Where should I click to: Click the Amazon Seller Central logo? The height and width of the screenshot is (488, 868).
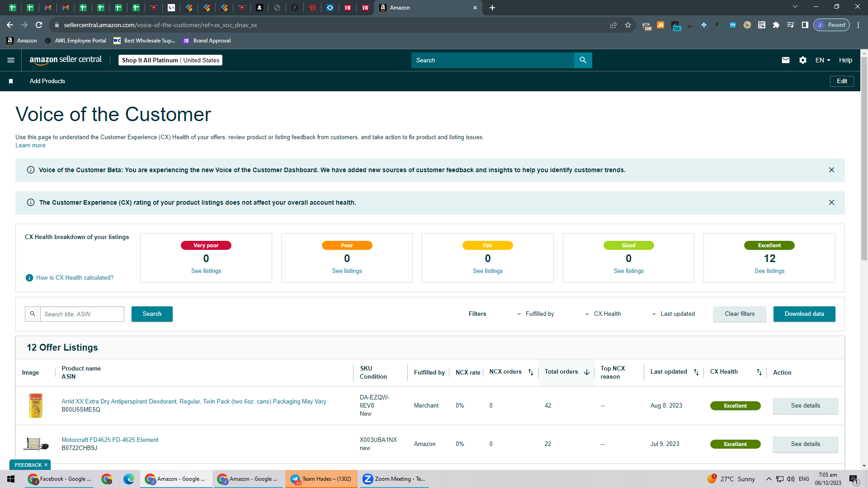click(66, 60)
